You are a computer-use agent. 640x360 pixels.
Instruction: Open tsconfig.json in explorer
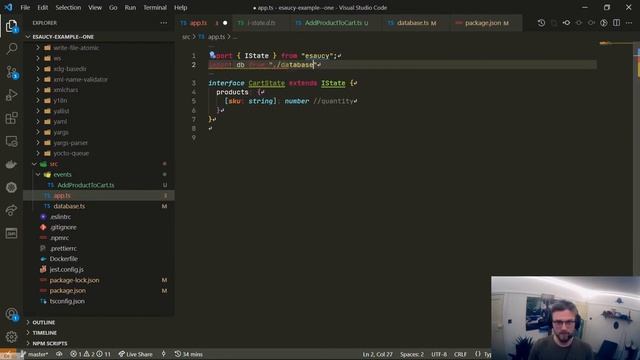[99, 301]
